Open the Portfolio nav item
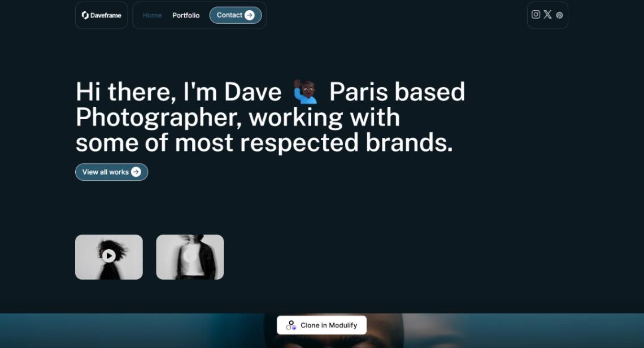This screenshot has width=644, height=348. tap(186, 15)
